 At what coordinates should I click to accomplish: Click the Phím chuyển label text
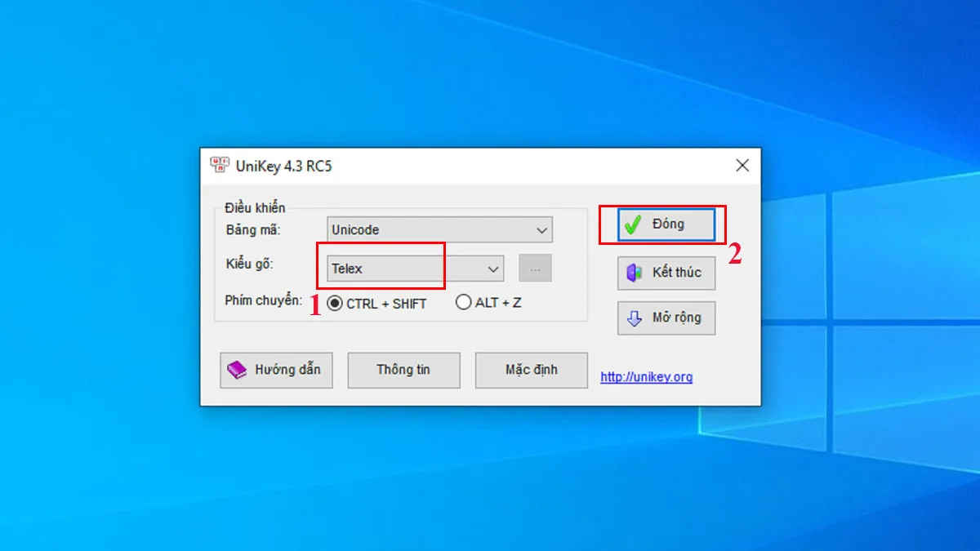[263, 301]
